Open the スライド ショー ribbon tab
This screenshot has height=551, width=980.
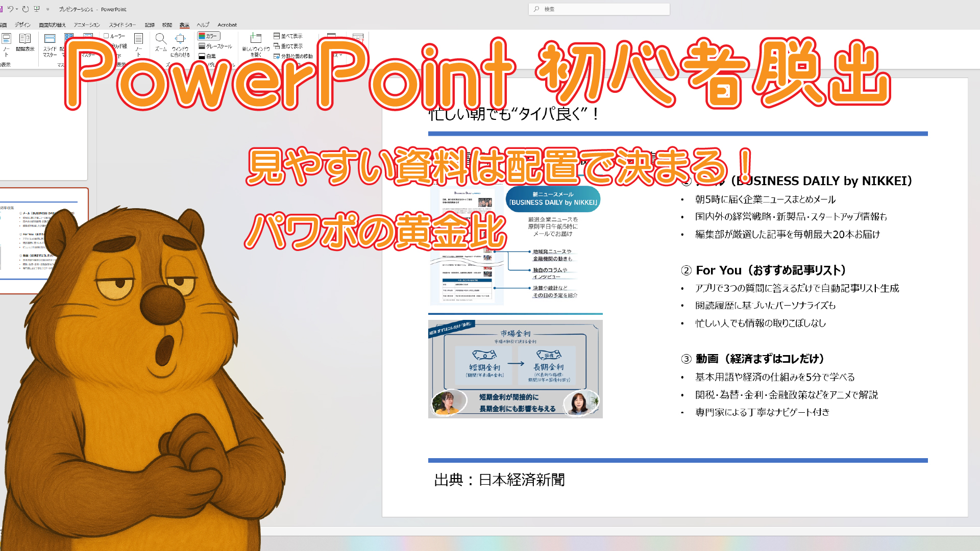[x=122, y=24]
